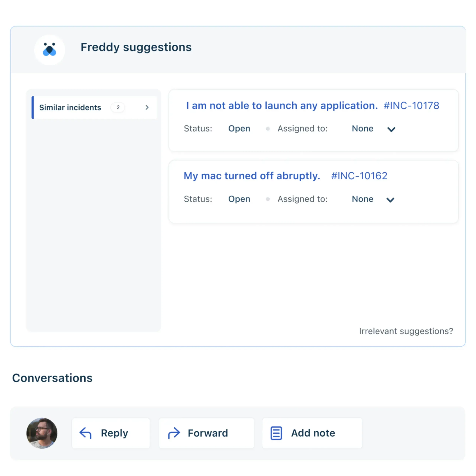
Task: Click the None assignee value for INC-10162
Action: click(x=362, y=199)
